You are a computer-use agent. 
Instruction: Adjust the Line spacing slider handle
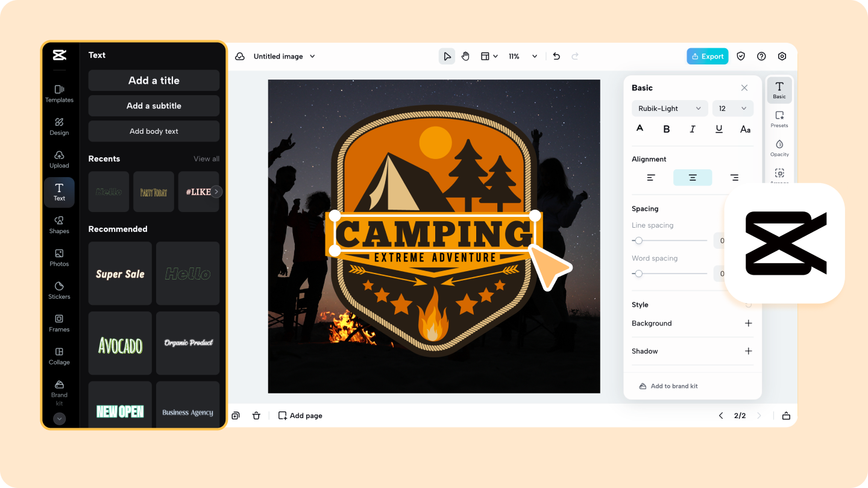[x=639, y=240]
